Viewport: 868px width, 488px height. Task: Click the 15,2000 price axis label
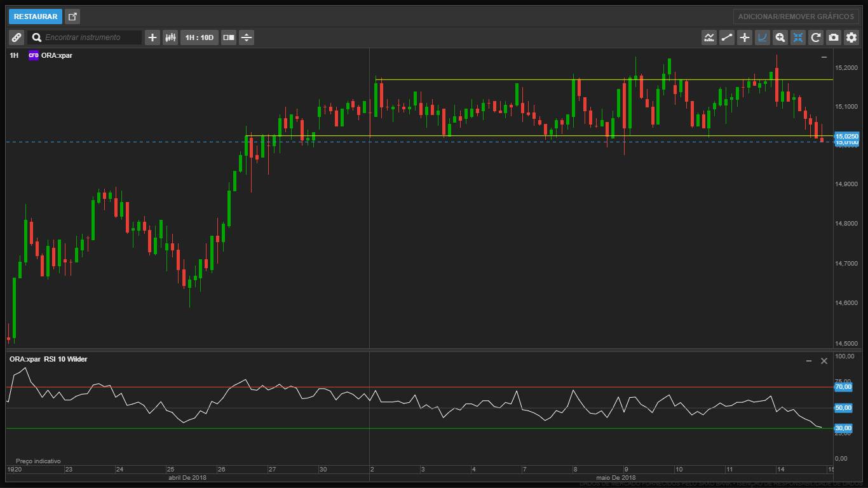click(847, 67)
